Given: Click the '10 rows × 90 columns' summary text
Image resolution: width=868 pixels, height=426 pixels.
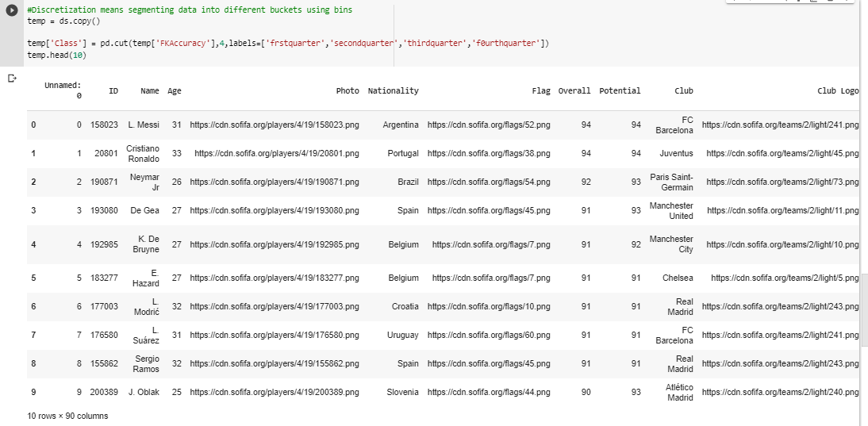Looking at the screenshot, I should point(67,416).
